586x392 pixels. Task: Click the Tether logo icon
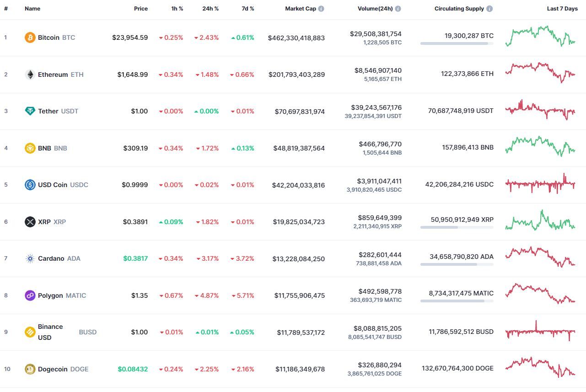click(x=30, y=111)
